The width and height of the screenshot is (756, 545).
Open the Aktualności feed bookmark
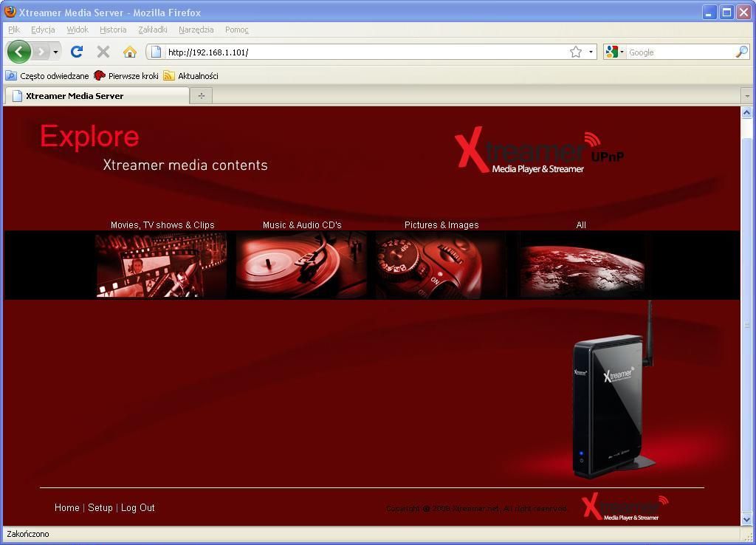pos(191,76)
